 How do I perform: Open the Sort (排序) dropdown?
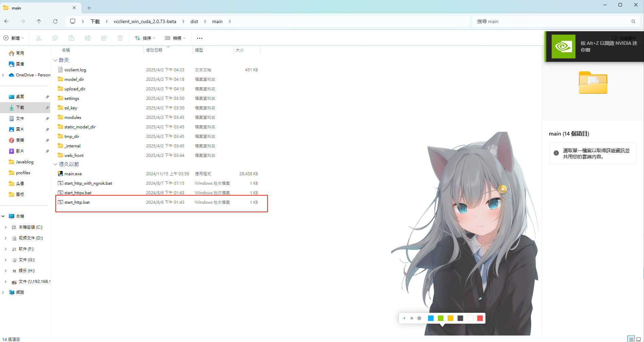click(x=145, y=38)
